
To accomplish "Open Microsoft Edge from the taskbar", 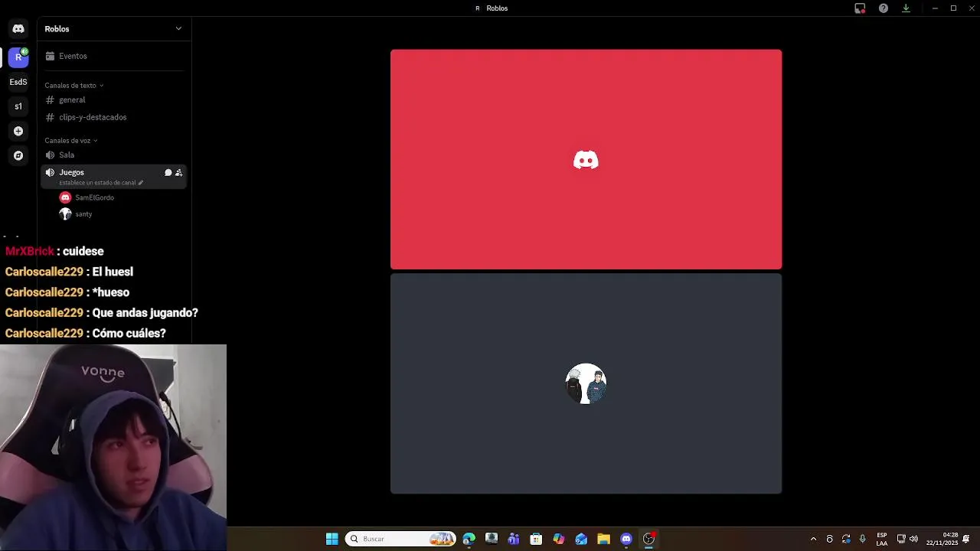I will coord(469,539).
